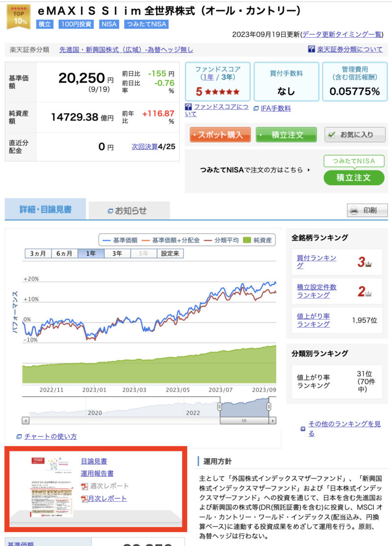Open the 運用報告書 document link
The image size is (392, 546).
tap(97, 473)
